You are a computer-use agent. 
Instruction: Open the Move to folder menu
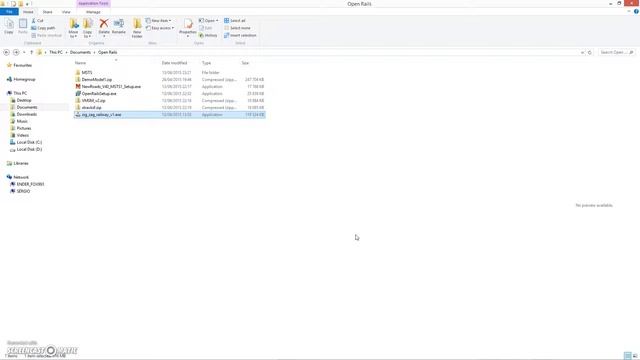pos(73,28)
